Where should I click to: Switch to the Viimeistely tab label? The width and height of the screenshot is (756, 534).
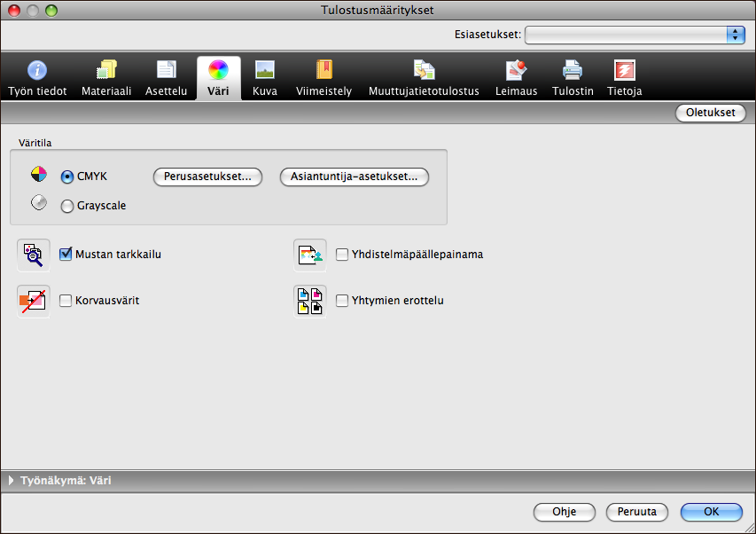pos(324,91)
